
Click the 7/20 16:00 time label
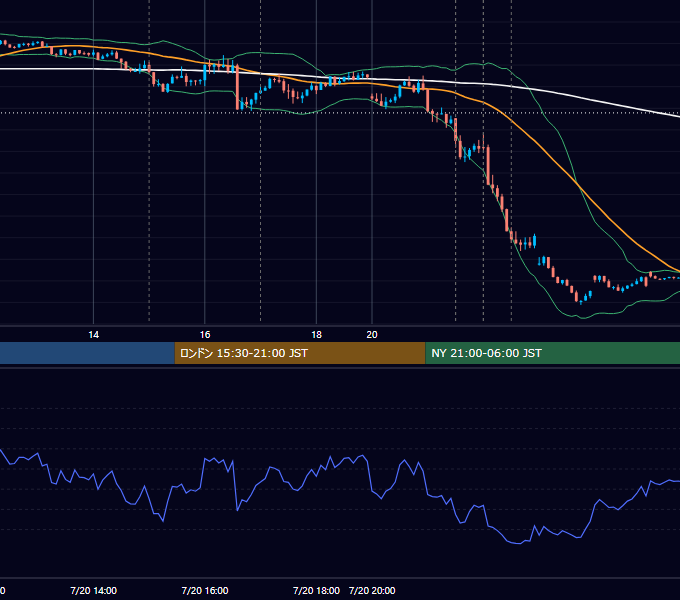point(205,590)
